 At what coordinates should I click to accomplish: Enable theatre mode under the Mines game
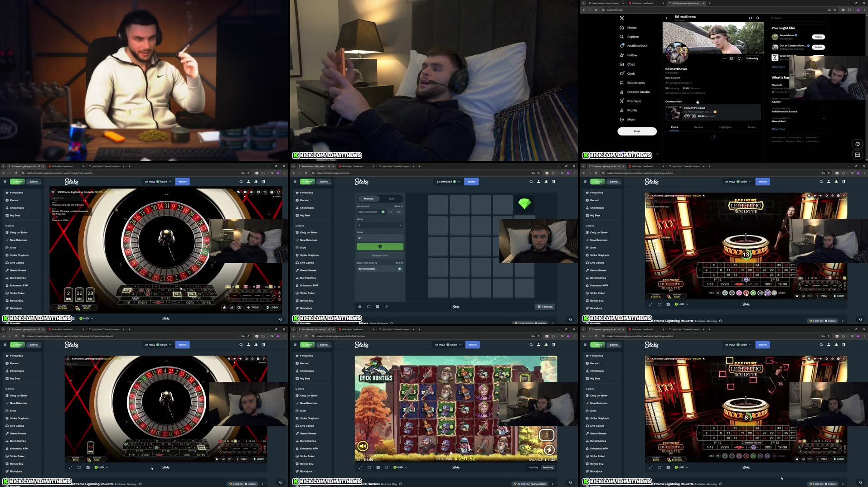369,307
